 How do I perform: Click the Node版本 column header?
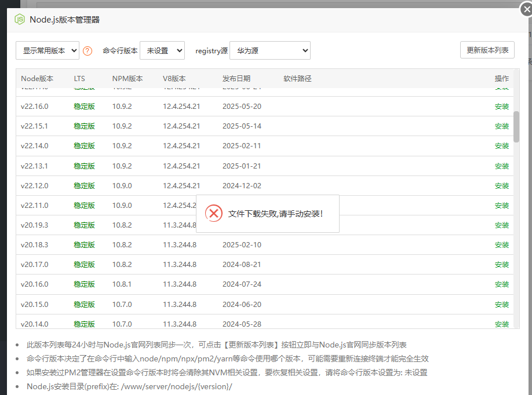[x=37, y=79]
